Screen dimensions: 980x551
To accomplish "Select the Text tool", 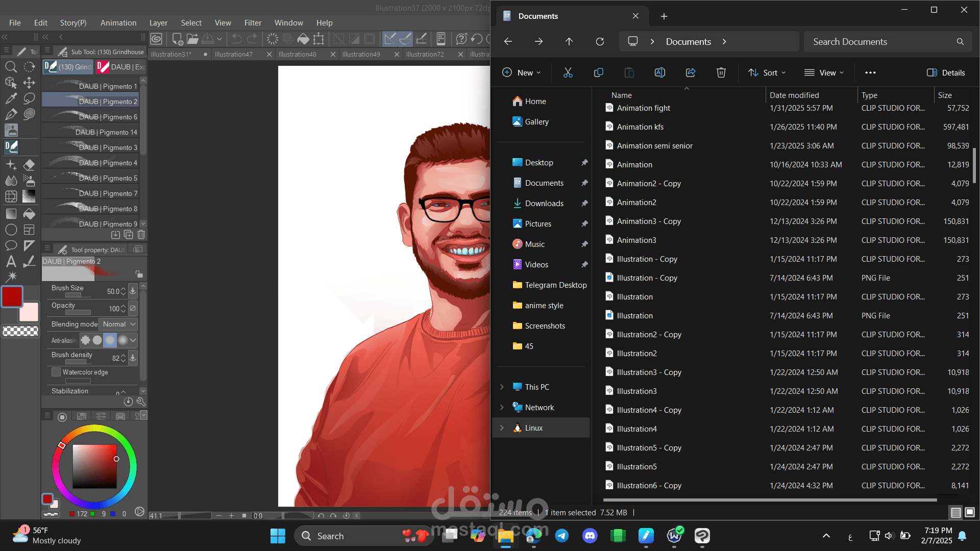I will [x=11, y=262].
